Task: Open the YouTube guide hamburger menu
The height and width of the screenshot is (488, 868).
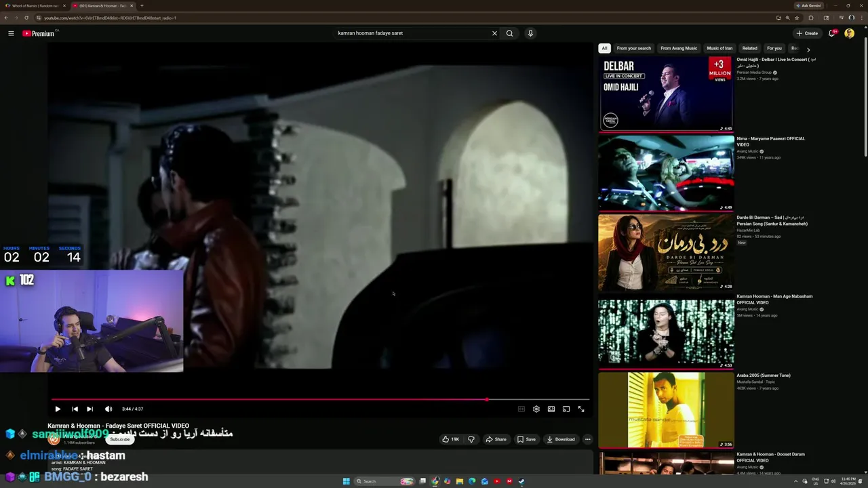Action: coord(11,33)
